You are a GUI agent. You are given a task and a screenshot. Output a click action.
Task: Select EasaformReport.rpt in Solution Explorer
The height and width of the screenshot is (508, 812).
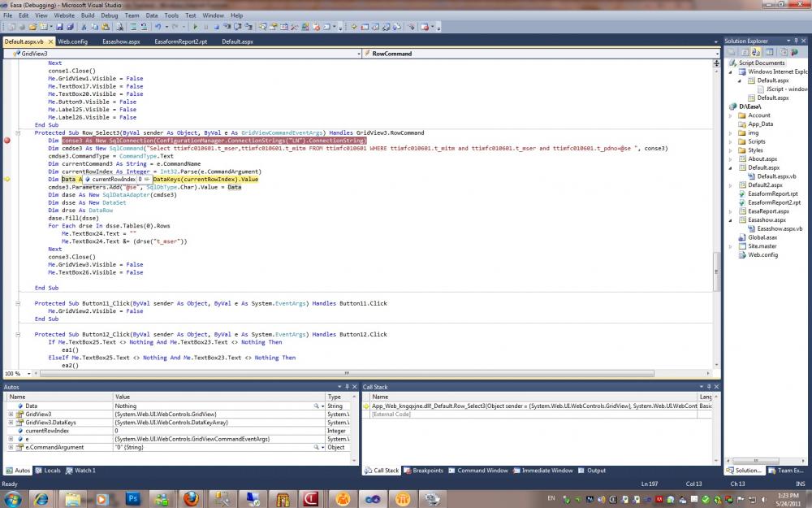point(772,194)
